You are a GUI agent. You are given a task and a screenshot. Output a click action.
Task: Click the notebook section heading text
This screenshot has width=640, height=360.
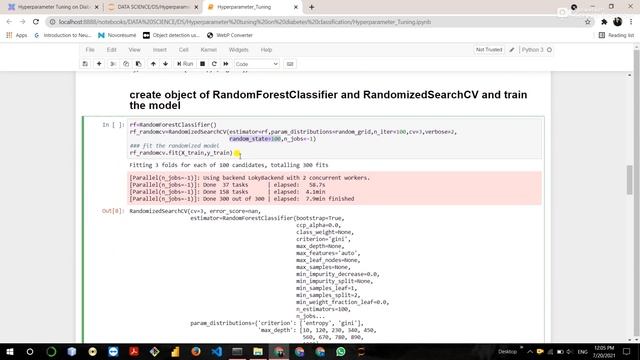tap(328, 100)
